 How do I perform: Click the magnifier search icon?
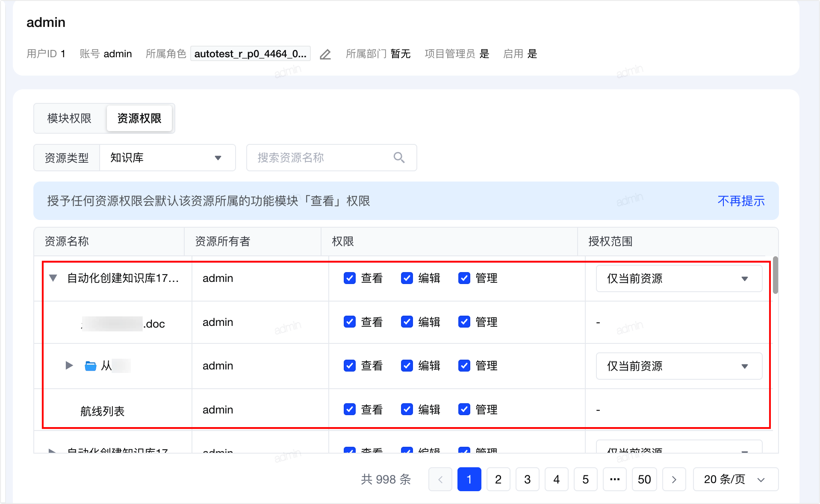[399, 158]
